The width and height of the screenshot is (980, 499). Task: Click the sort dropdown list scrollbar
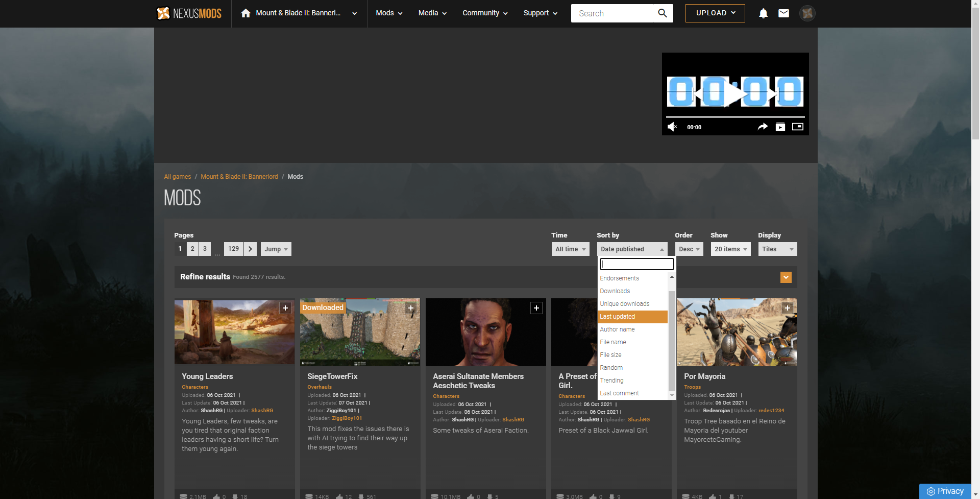tap(672, 341)
